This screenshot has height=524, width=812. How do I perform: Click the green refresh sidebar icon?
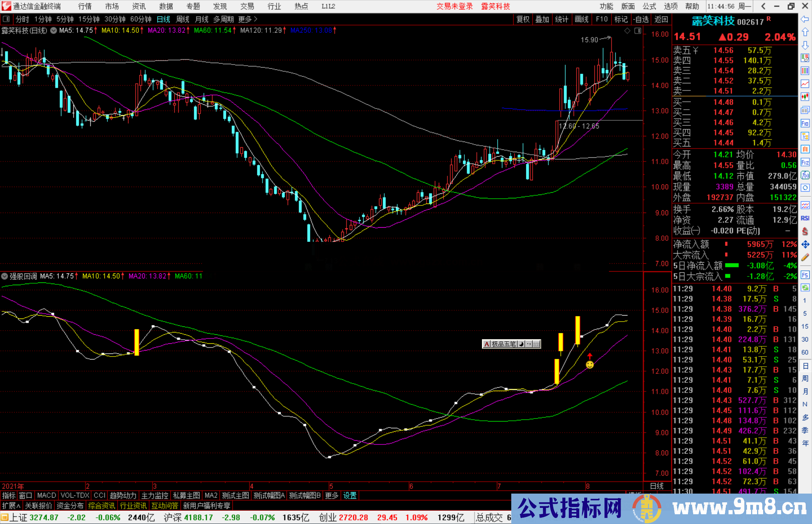click(x=805, y=287)
